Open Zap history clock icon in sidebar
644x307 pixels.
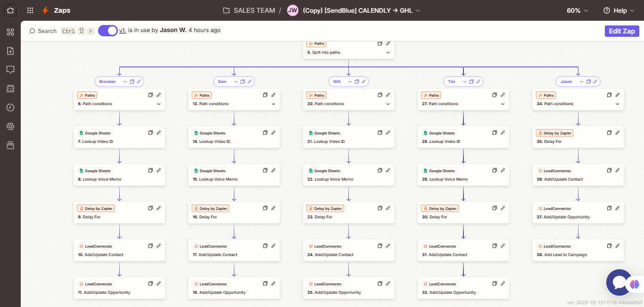[x=10, y=108]
